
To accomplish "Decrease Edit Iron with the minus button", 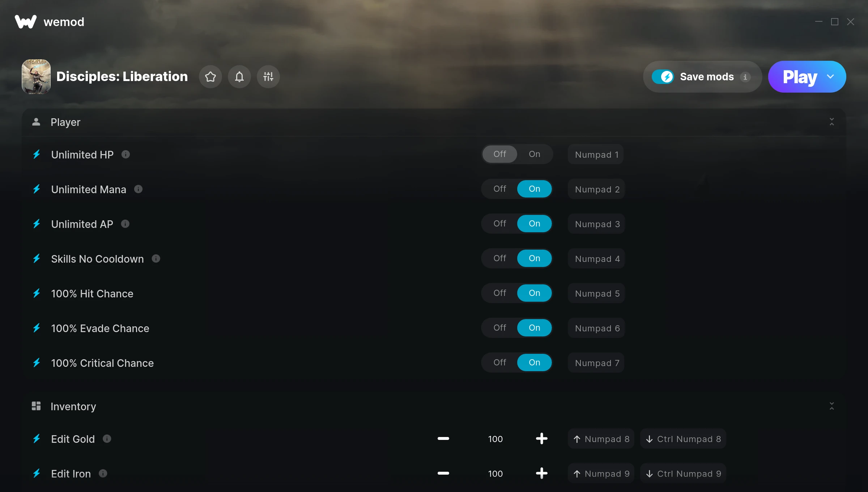I will coord(443,474).
